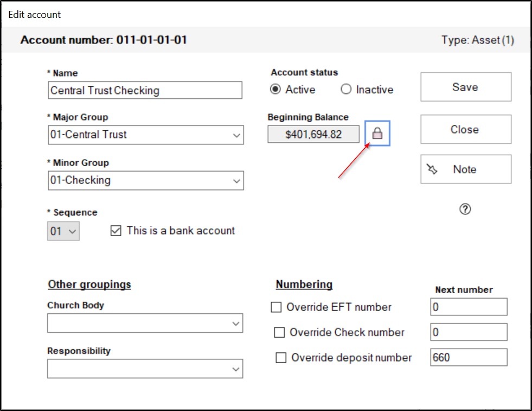Click into the Name text field
The width and height of the screenshot is (532, 411).
point(145,91)
